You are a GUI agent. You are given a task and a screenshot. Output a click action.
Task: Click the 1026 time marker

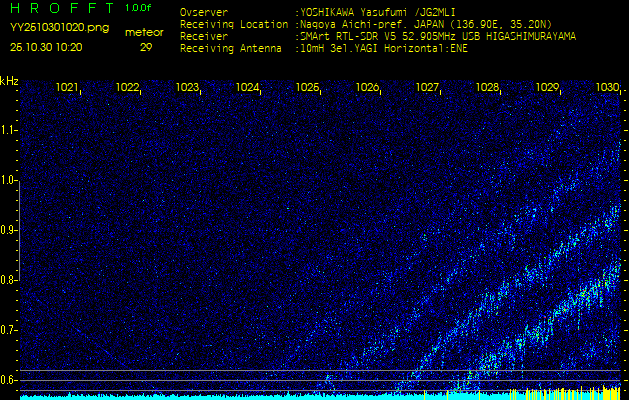click(367, 87)
